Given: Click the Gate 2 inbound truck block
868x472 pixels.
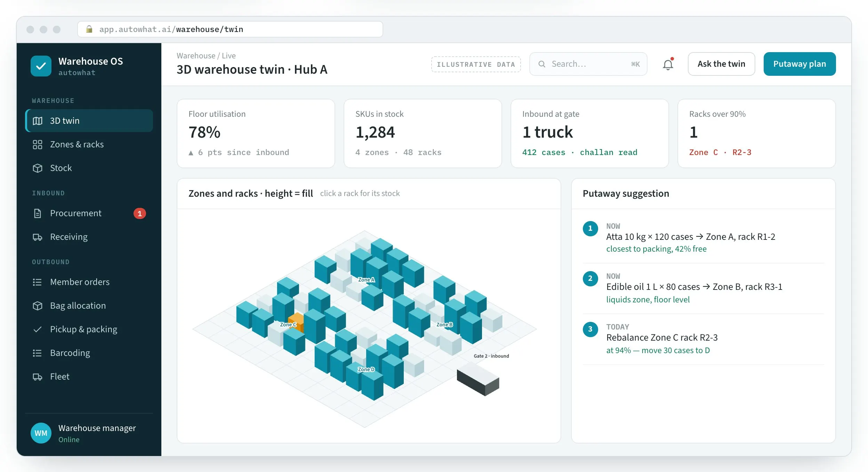Looking at the screenshot, I should pos(478,379).
